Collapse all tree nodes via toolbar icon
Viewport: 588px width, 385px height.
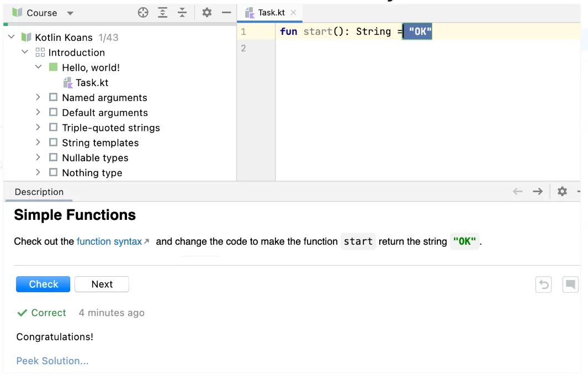click(182, 12)
